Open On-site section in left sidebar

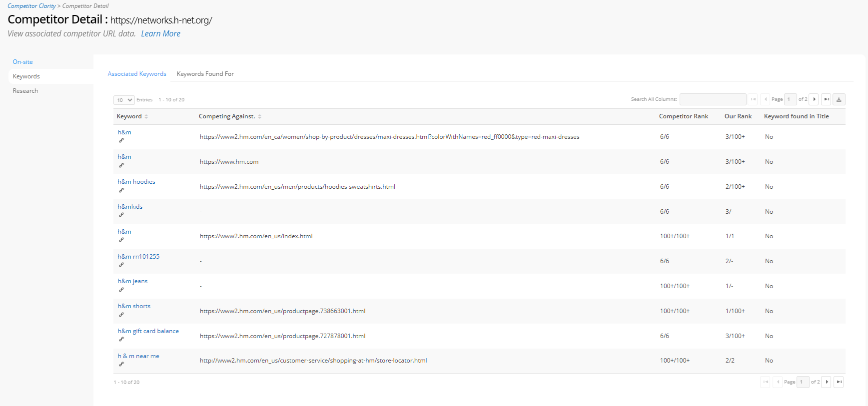pyautogui.click(x=23, y=62)
